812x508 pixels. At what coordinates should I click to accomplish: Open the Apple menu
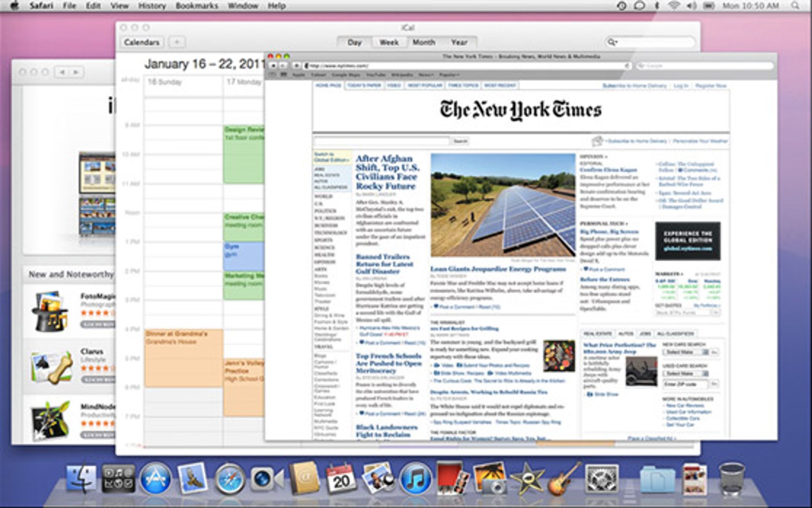(14, 5)
